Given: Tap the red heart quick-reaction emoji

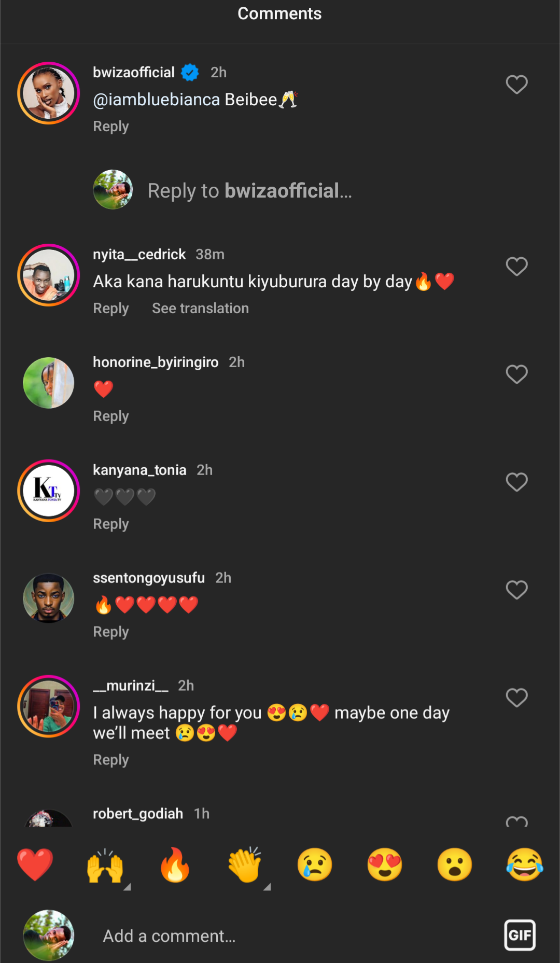Looking at the screenshot, I should [35, 864].
